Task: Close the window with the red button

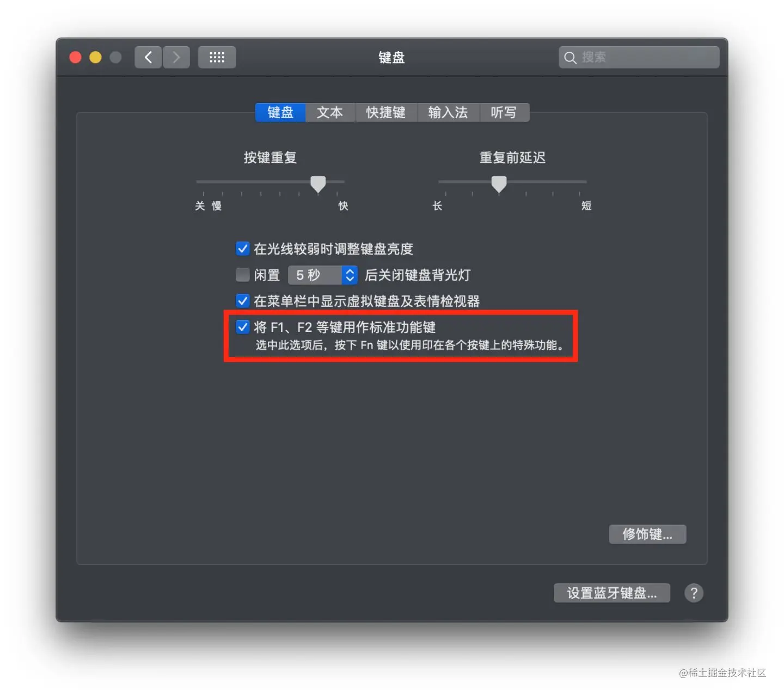Action: (76, 57)
